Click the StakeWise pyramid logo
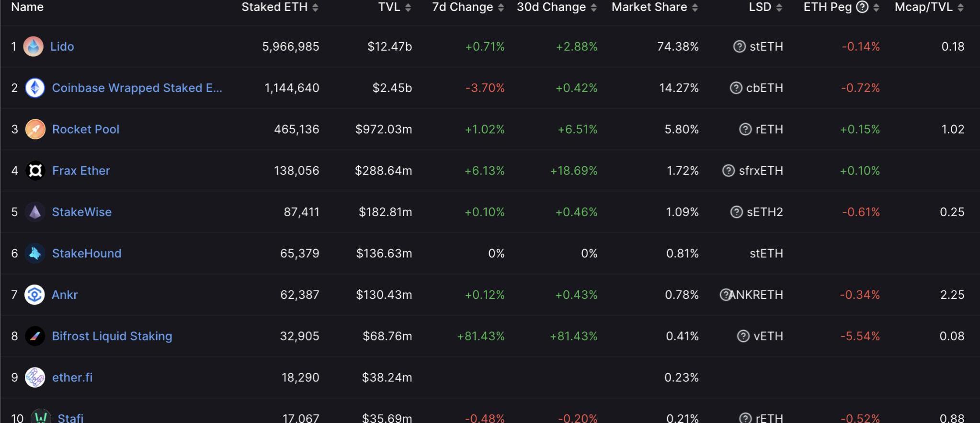980x423 pixels. pos(35,212)
